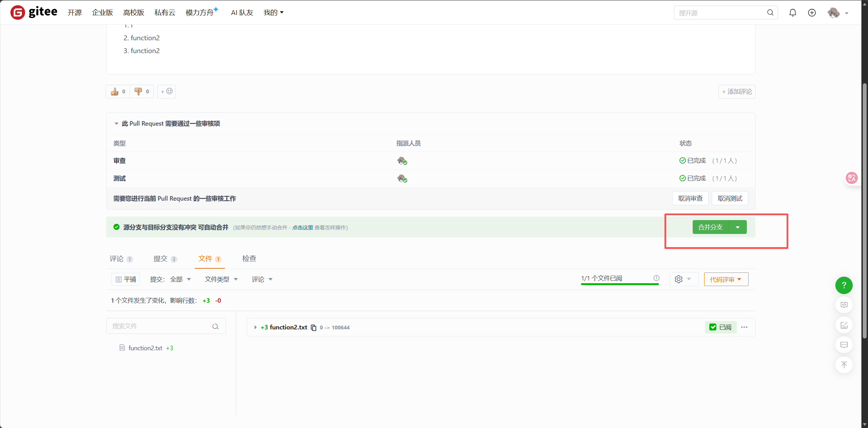Open the add emoji reaction picker
The width and height of the screenshot is (868, 428).
[x=166, y=92]
